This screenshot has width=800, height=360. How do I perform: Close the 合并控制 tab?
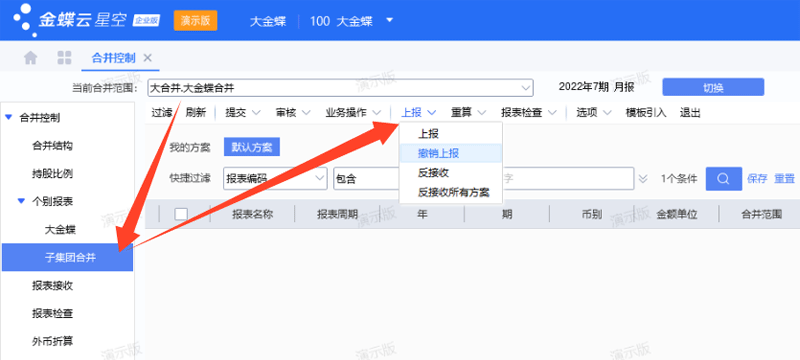click(x=147, y=58)
